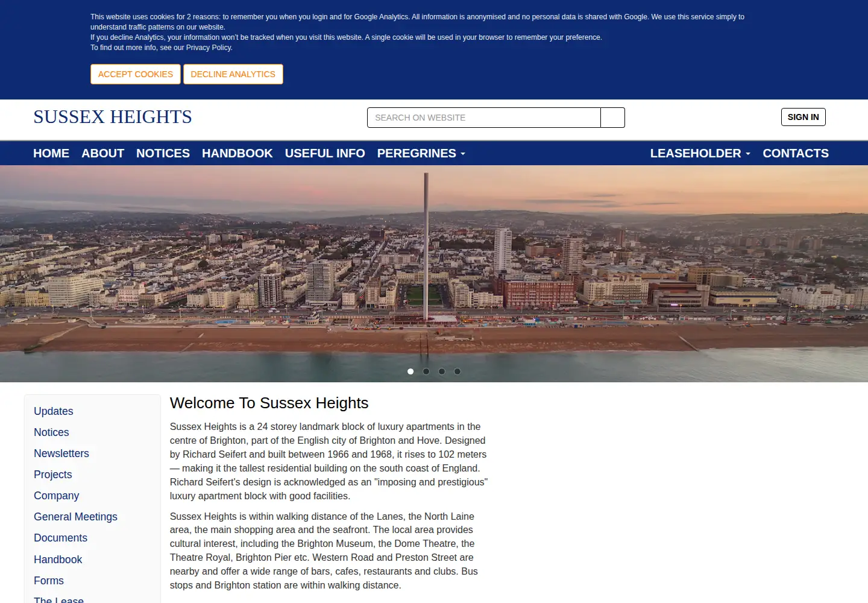Select the first carousel slide indicator dot
The height and width of the screenshot is (603, 868).
(x=410, y=371)
